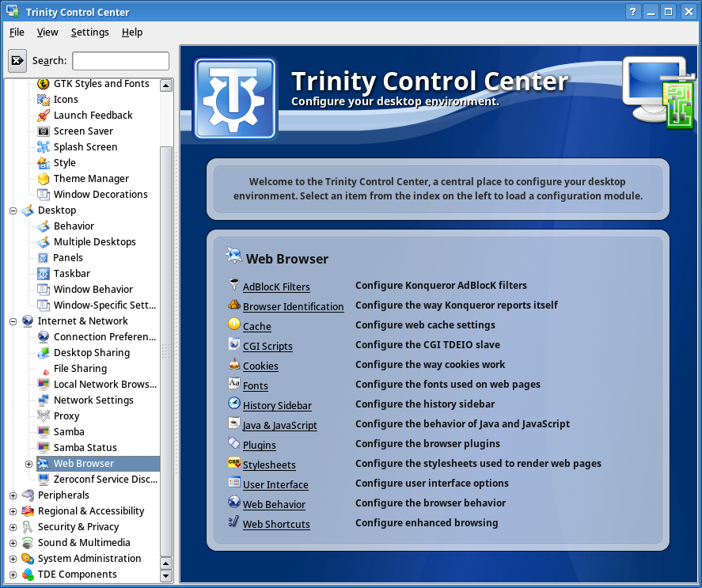Select the Panels tree item
This screenshot has width=702, height=588.
pos(67,257)
